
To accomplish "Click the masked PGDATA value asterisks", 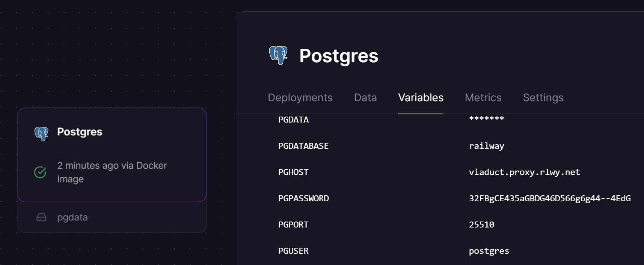I will (487, 119).
